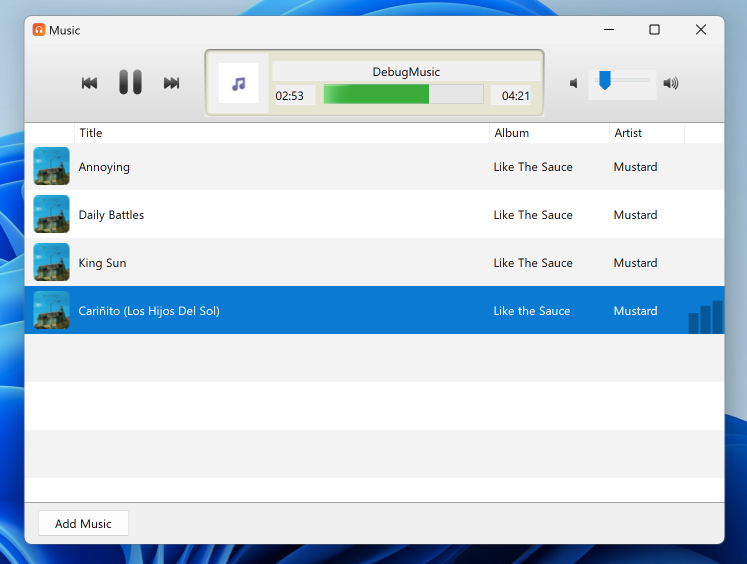747x564 pixels.
Task: Sort songs by Artist column header
Action: pos(647,133)
